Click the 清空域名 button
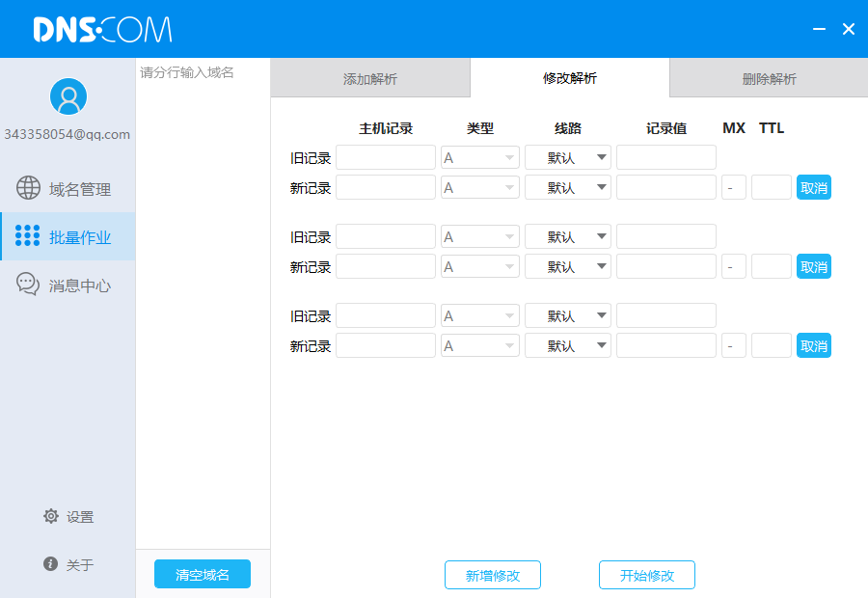868x598 pixels. click(203, 574)
